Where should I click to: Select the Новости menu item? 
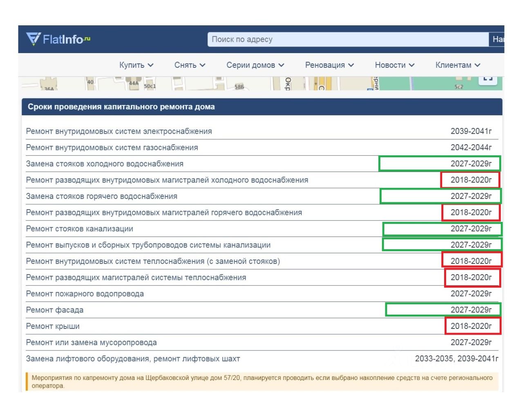pyautogui.click(x=395, y=65)
